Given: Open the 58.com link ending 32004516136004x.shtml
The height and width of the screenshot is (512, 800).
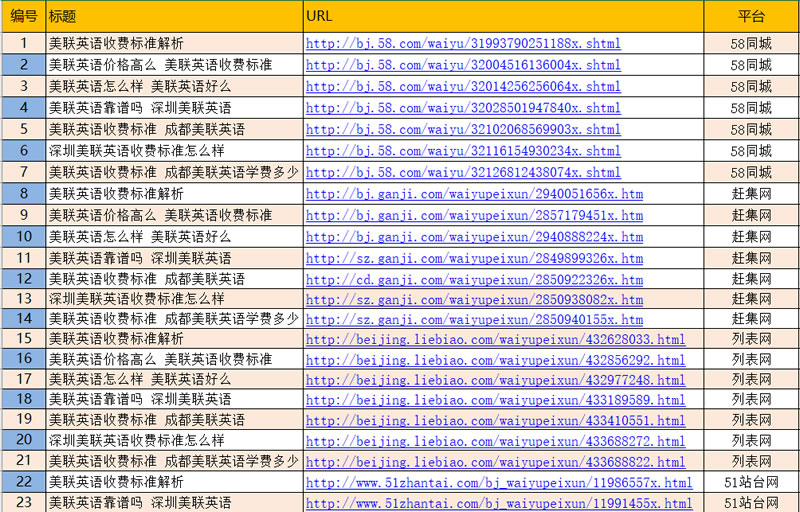Looking at the screenshot, I should click(x=463, y=65).
